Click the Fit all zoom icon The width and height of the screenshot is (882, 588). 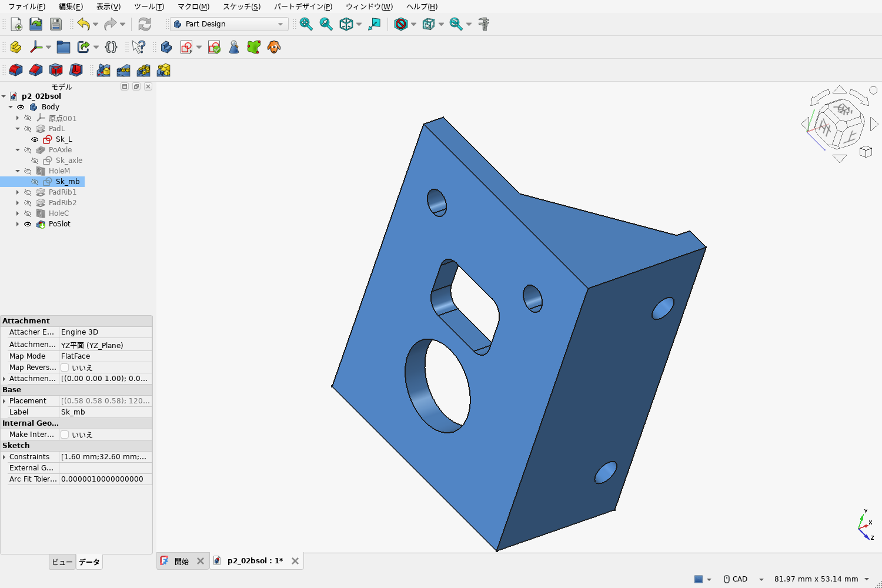306,24
